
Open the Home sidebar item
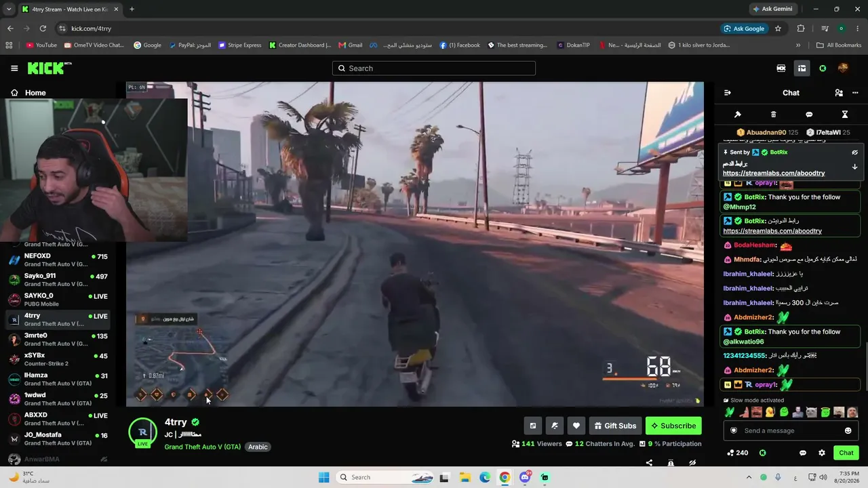[28, 93]
